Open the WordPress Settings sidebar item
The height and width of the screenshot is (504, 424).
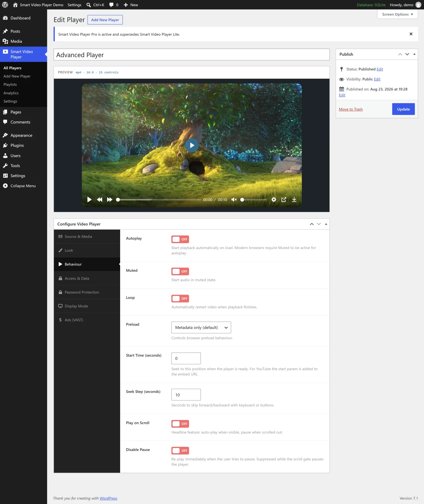(x=18, y=176)
